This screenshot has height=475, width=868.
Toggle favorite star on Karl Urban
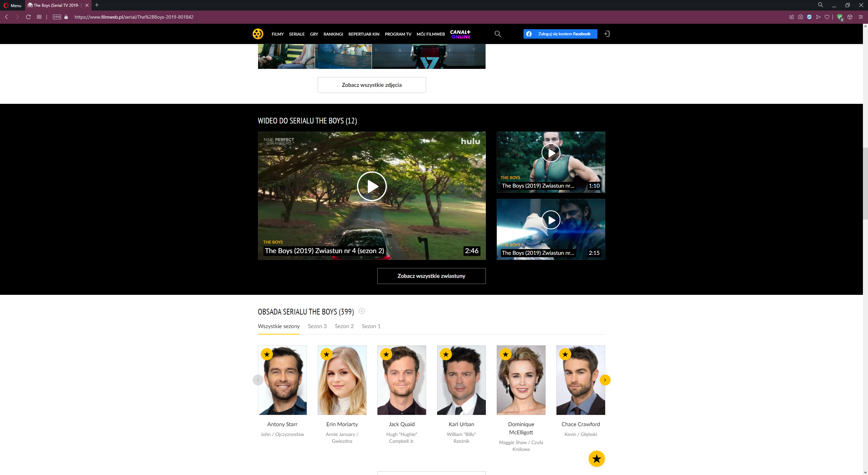[x=446, y=354]
